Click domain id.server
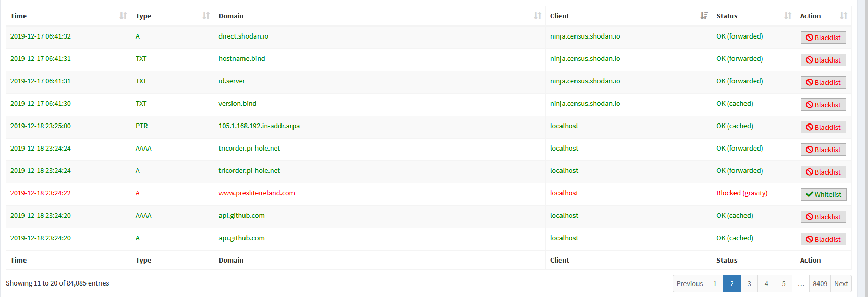The height and width of the screenshot is (297, 868). click(x=231, y=81)
